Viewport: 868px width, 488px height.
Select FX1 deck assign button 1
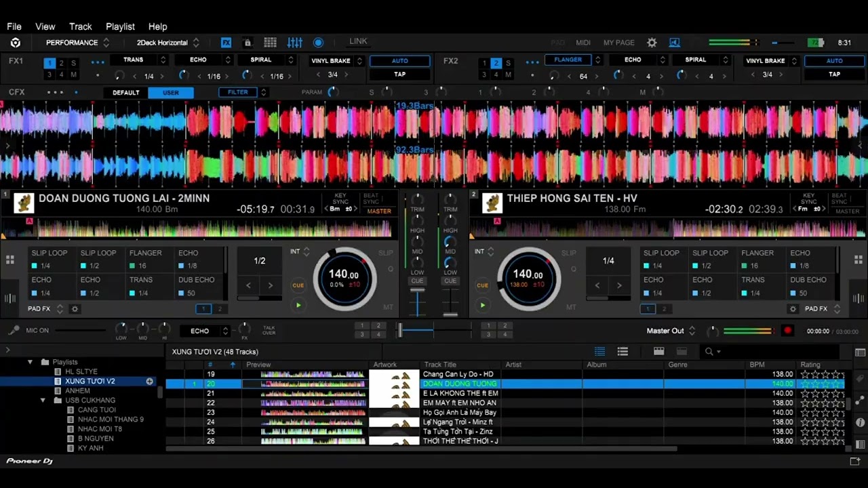pyautogui.click(x=50, y=64)
